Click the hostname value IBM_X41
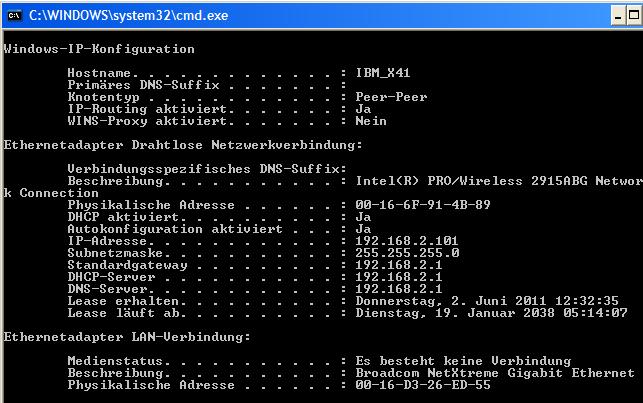Screen dimensions: 643x403 [383, 73]
